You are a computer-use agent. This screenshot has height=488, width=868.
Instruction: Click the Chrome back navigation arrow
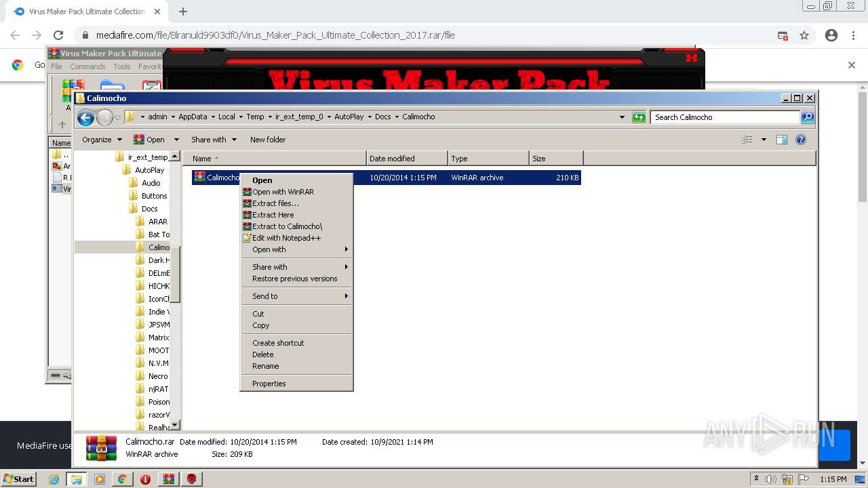click(15, 35)
